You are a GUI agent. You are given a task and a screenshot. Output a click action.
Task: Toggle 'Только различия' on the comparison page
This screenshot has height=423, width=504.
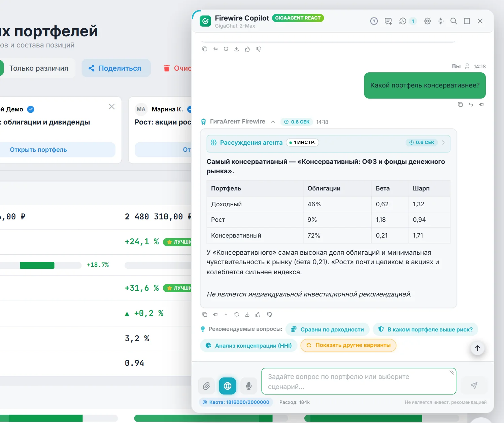pos(38,68)
